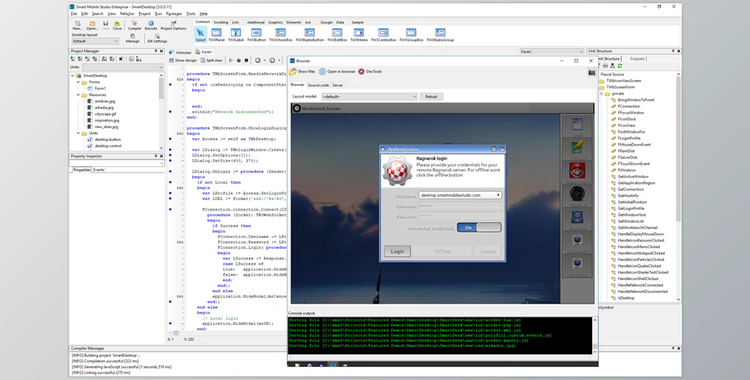Click the Open folder icon in the toolbar

coord(92,24)
